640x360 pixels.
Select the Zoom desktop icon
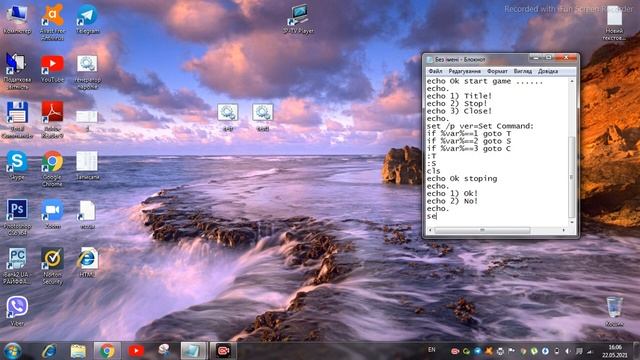point(52,215)
